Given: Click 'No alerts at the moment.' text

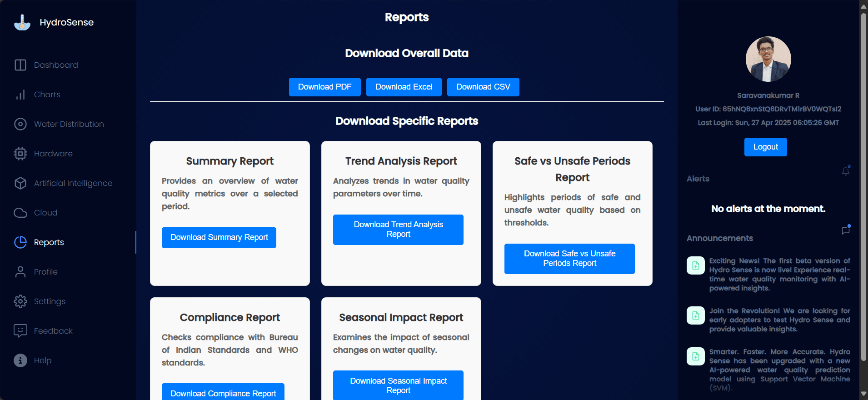Looking at the screenshot, I should coord(768,209).
